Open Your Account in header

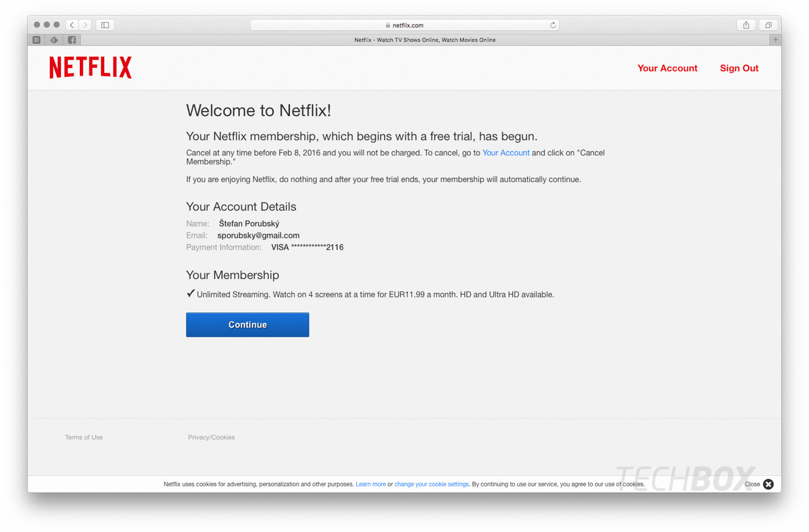pos(667,68)
